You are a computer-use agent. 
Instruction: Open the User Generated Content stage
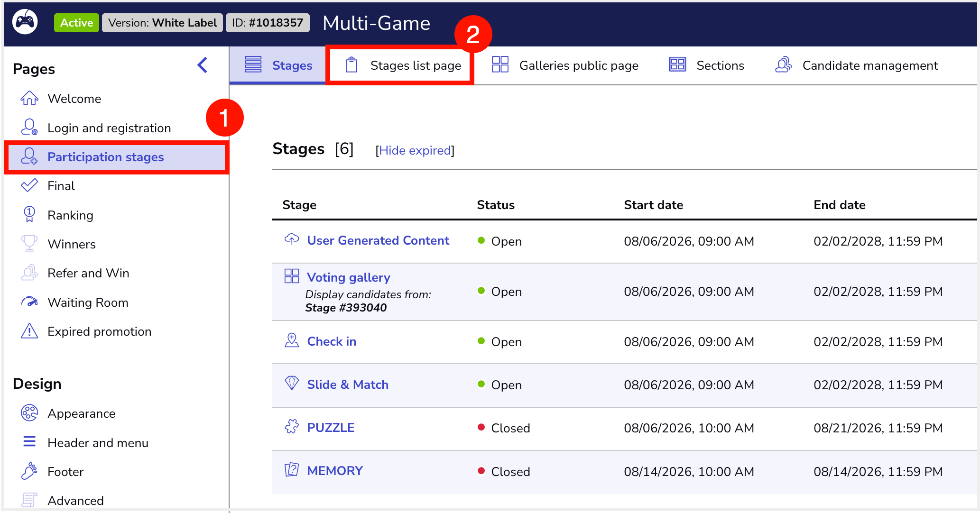[x=378, y=240]
